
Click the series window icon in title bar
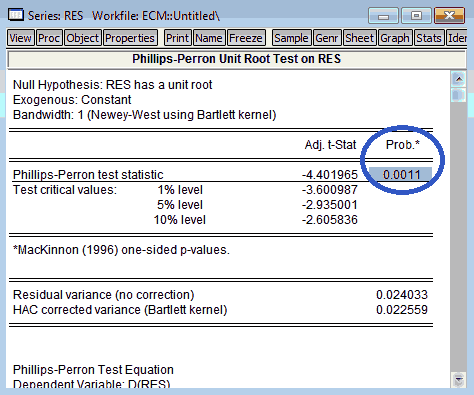click(16, 15)
